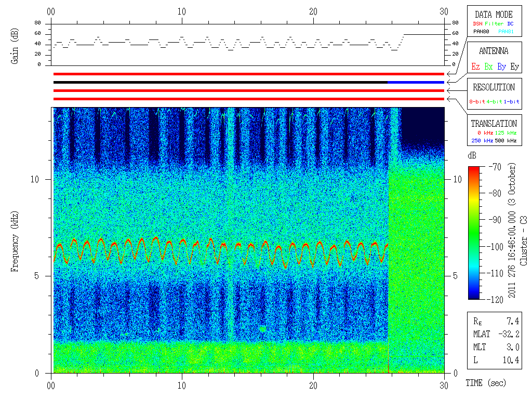Click the PAN80 label

(481, 32)
